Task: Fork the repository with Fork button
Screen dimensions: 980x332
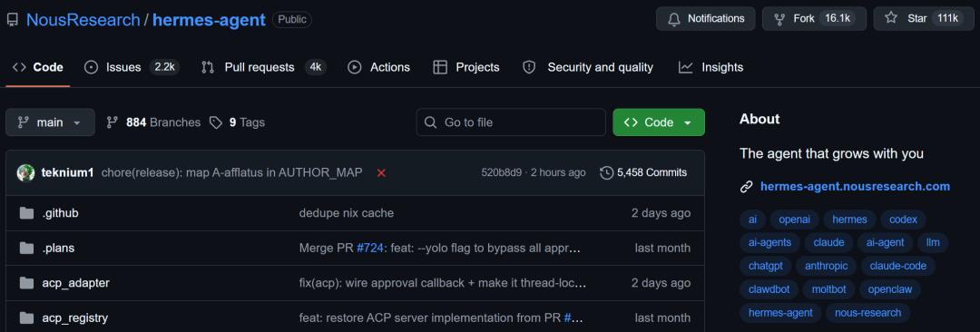Action: [x=814, y=19]
